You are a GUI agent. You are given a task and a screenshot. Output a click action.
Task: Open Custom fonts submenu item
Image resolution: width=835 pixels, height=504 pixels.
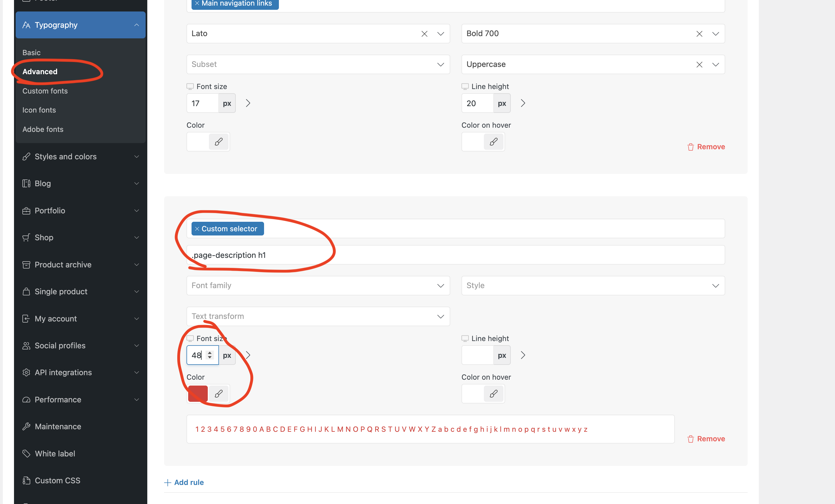[x=45, y=91]
